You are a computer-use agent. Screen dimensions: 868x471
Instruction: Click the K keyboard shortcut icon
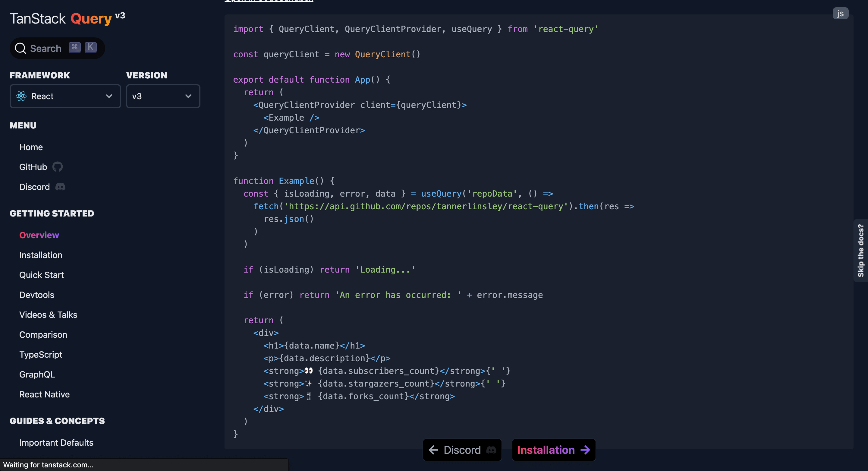(92, 48)
